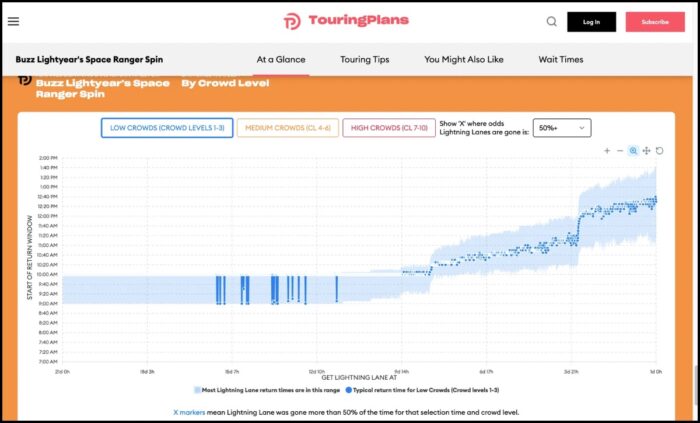Switch to the At a Glance tab
Image resolution: width=700 pixels, height=423 pixels.
pyautogui.click(x=281, y=59)
